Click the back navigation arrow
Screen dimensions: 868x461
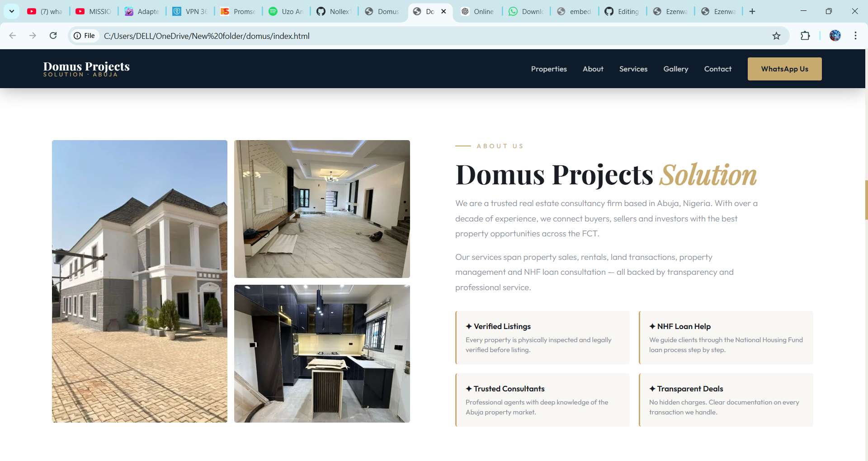12,36
